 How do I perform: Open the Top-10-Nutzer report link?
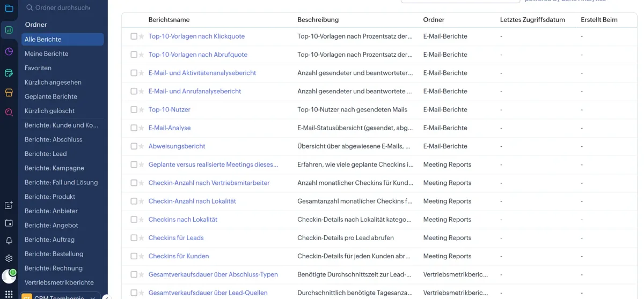coord(170,109)
